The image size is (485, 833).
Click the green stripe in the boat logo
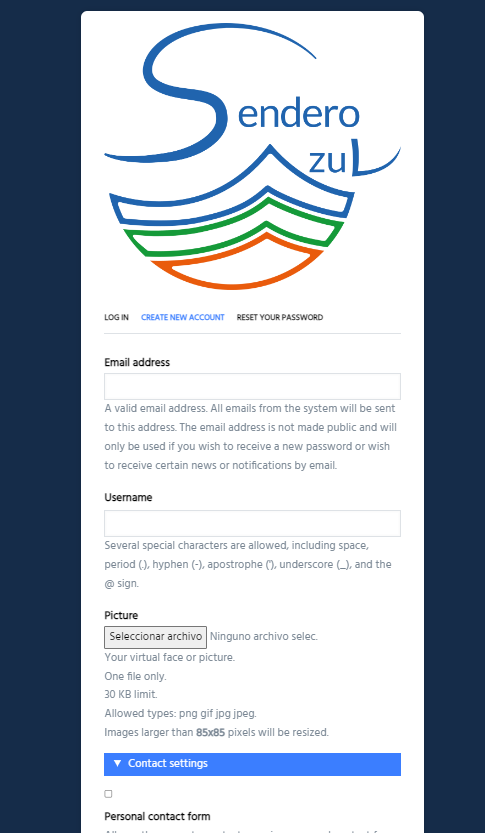tap(234, 228)
